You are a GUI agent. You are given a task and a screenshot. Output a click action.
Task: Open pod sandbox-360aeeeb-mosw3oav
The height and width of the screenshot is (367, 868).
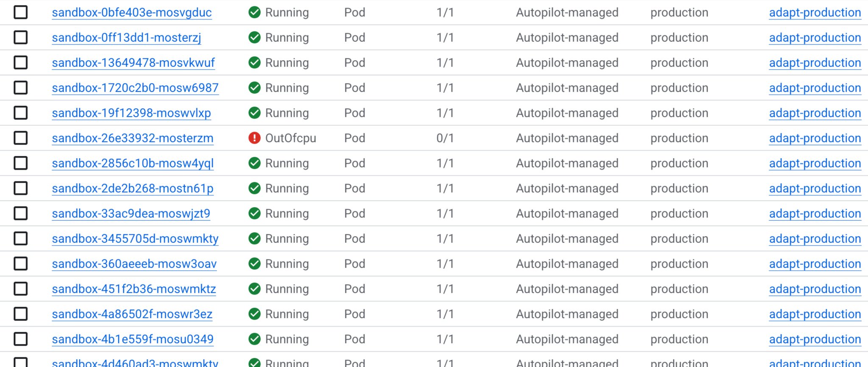point(134,264)
